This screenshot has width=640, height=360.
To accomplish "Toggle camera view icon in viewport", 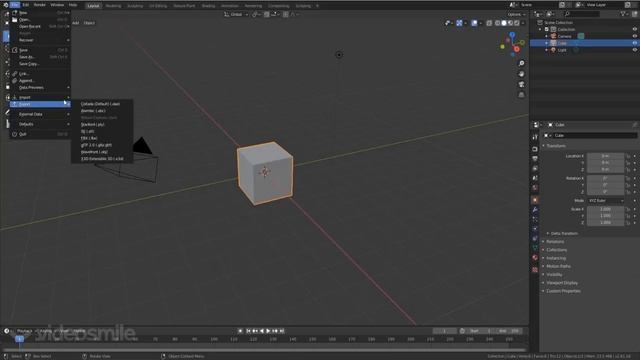I will tap(521, 84).
